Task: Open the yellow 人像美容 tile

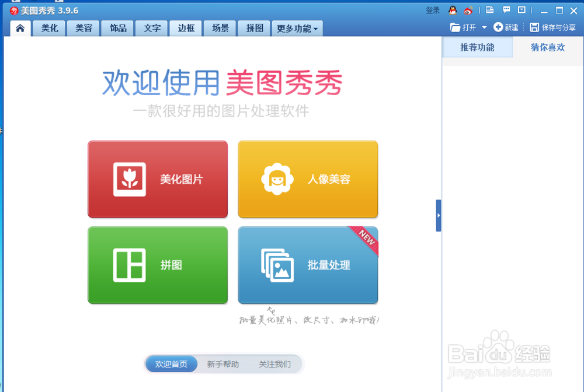Action: [308, 179]
